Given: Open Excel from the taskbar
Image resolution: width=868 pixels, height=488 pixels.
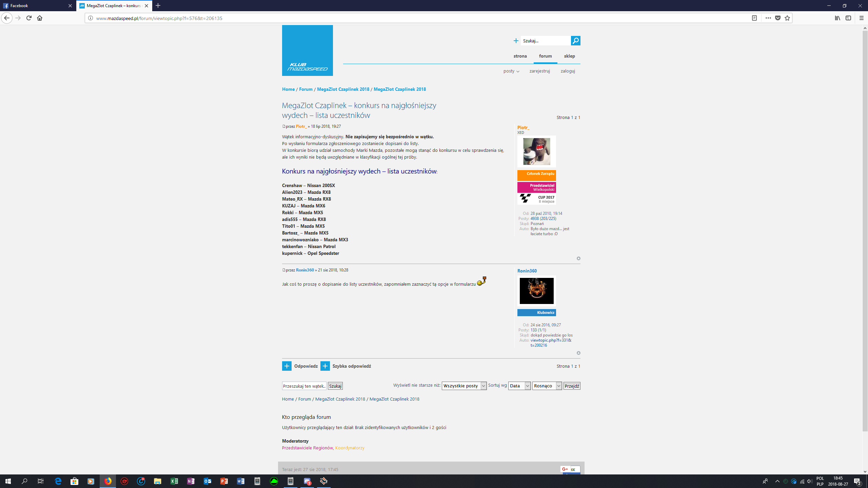Looking at the screenshot, I should 174,481.
